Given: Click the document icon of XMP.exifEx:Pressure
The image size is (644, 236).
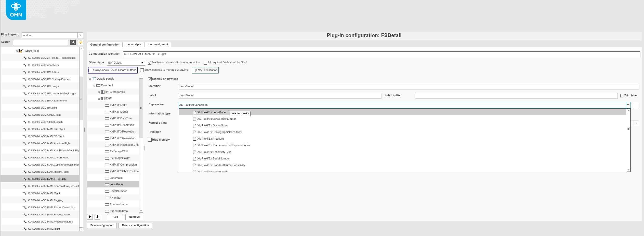Looking at the screenshot, I should click(195, 139).
